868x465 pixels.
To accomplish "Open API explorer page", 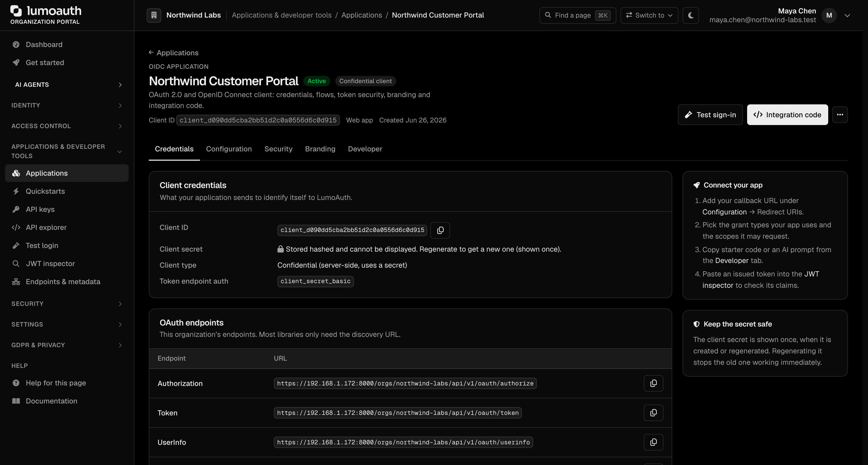I will click(67, 227).
